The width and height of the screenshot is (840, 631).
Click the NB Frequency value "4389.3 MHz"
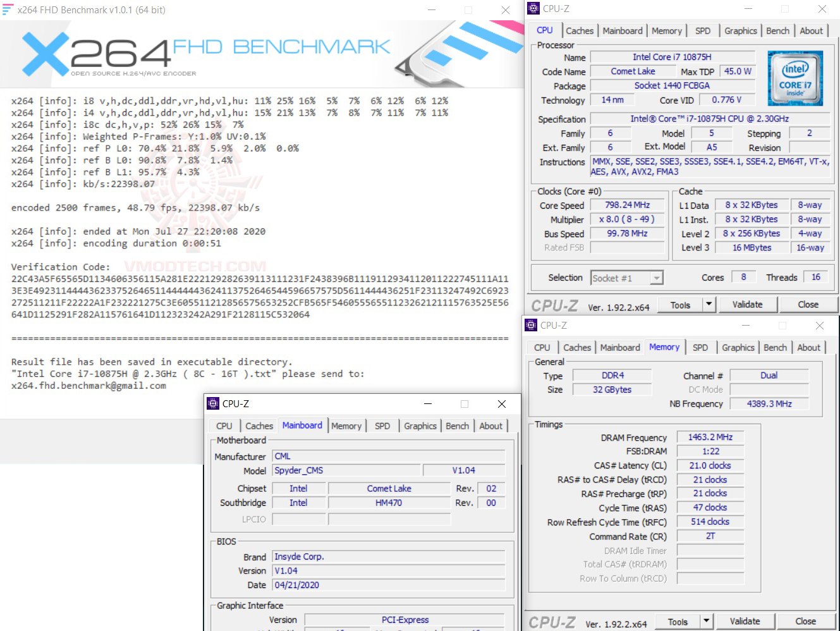pyautogui.click(x=769, y=403)
